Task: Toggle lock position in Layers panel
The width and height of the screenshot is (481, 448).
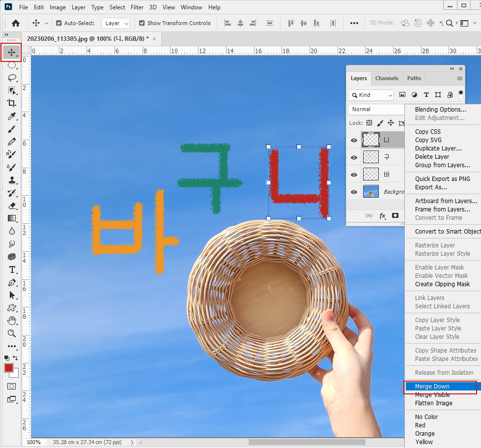Action: pos(391,123)
